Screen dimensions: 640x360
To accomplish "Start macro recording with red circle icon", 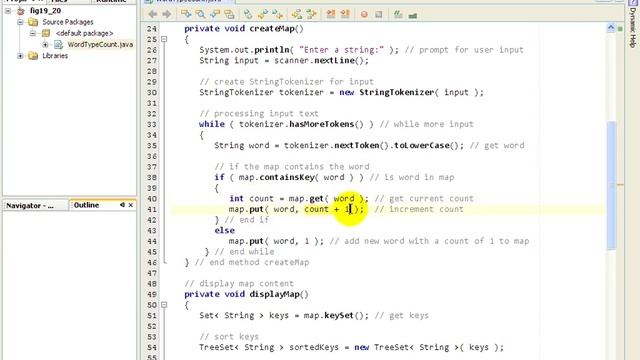I will pos(364,15).
